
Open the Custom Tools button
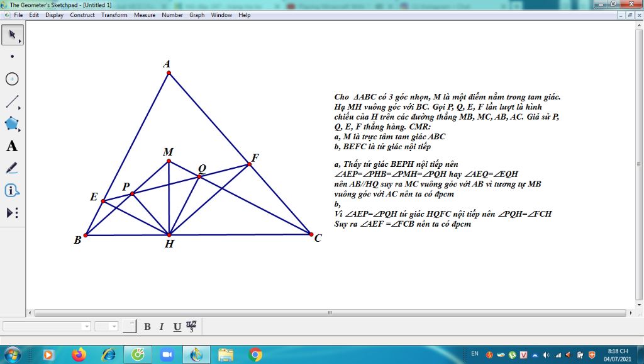coord(13,213)
